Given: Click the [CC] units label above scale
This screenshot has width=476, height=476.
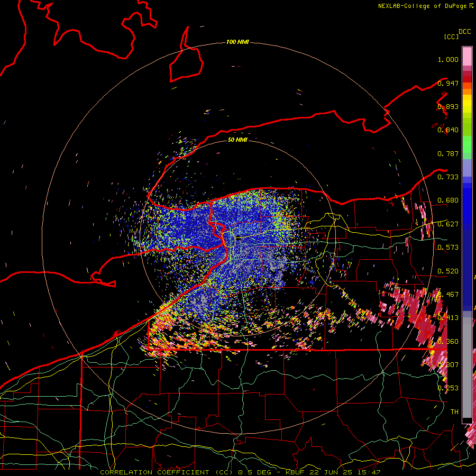Looking at the screenshot, I should tap(451, 36).
